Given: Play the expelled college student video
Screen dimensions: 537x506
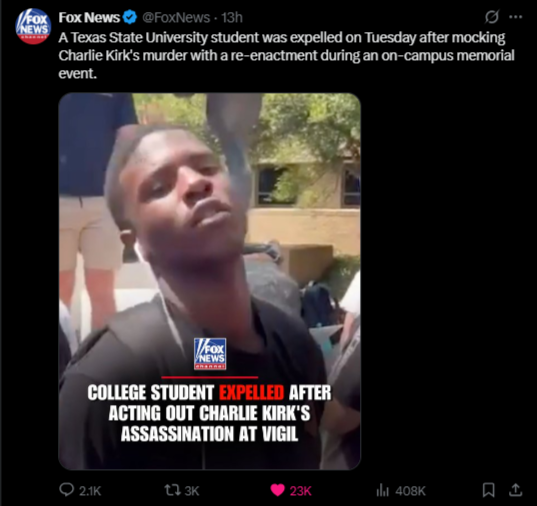Looking at the screenshot, I should click(x=209, y=281).
